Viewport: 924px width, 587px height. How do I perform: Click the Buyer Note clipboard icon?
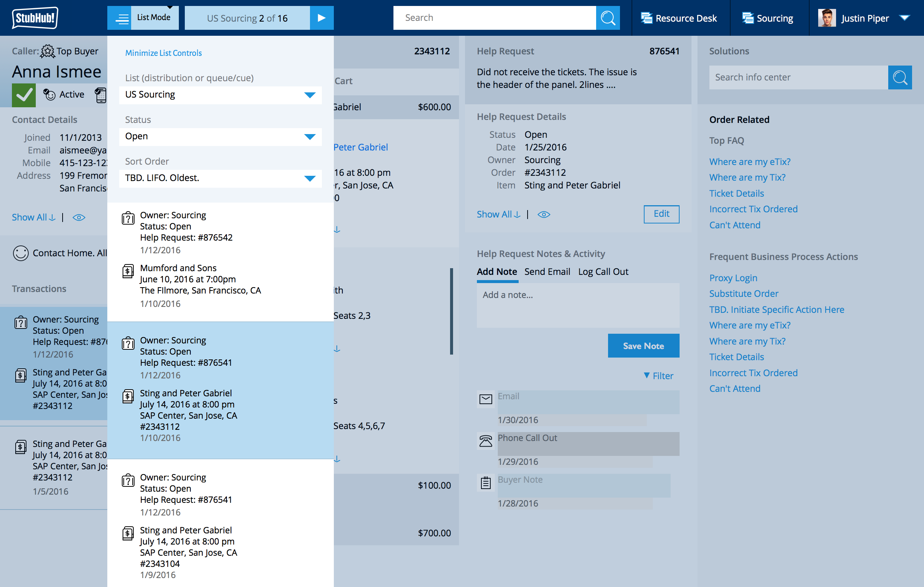[x=486, y=483]
